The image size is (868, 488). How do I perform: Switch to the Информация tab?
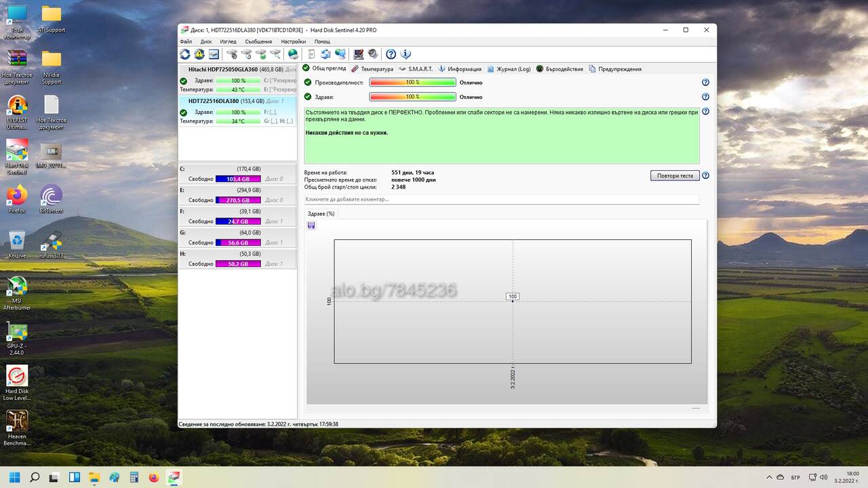460,69
